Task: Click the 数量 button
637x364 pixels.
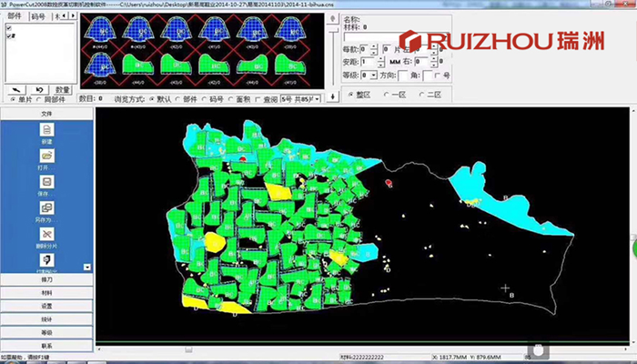Action: coord(63,90)
